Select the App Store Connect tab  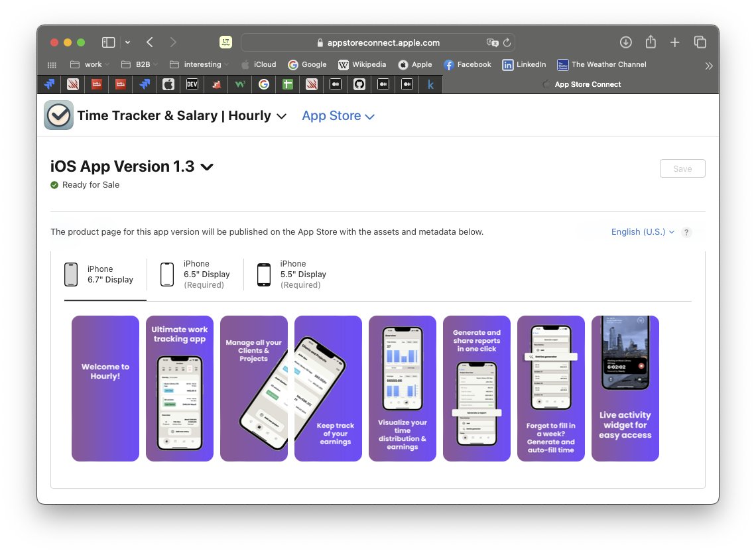581,84
